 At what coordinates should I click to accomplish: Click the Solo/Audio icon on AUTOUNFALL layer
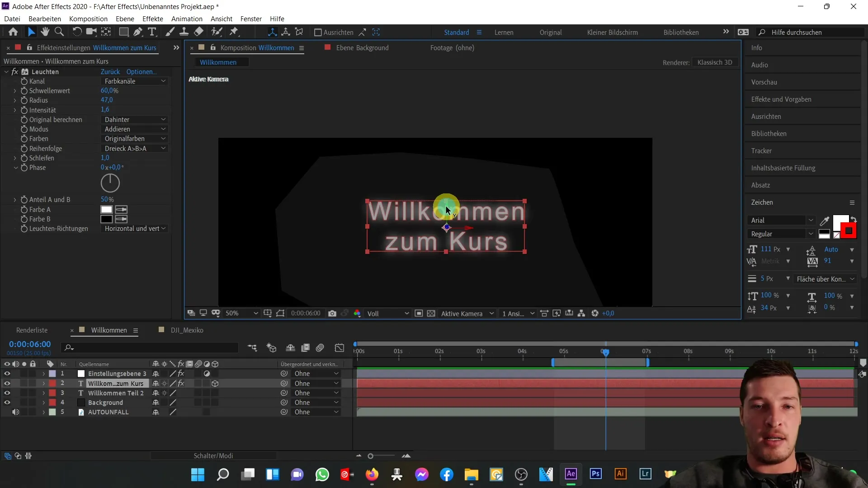coord(15,413)
